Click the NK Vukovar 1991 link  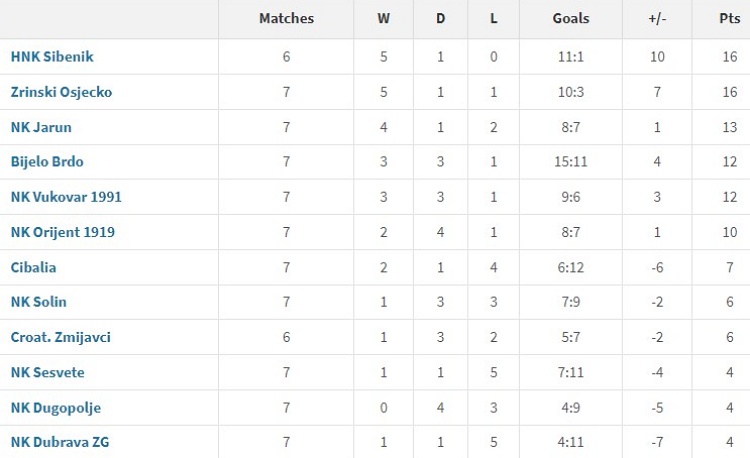[66, 197]
